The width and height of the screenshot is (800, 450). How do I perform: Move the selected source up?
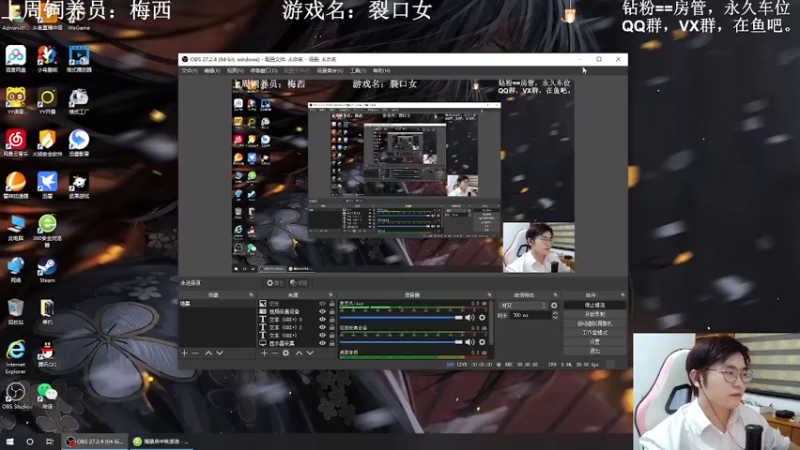pyautogui.click(x=299, y=353)
